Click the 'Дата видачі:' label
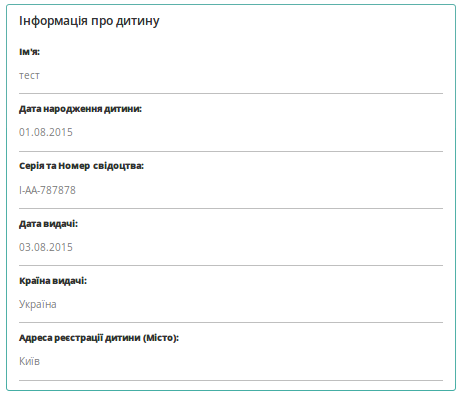 click(48, 224)
